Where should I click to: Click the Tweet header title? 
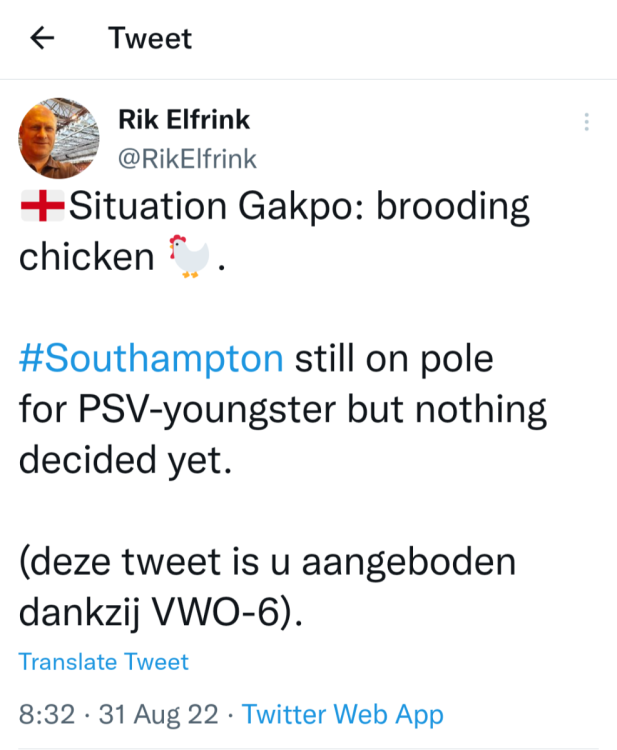[150, 39]
